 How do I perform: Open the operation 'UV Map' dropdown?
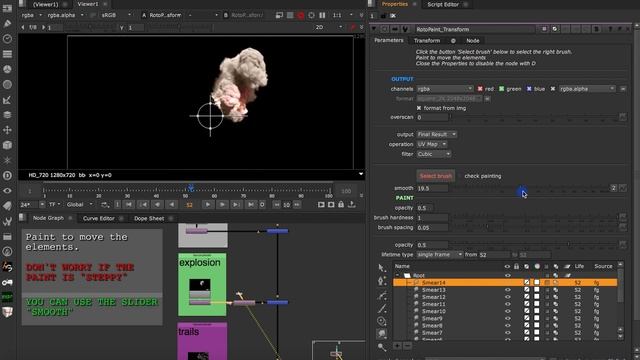(x=432, y=144)
